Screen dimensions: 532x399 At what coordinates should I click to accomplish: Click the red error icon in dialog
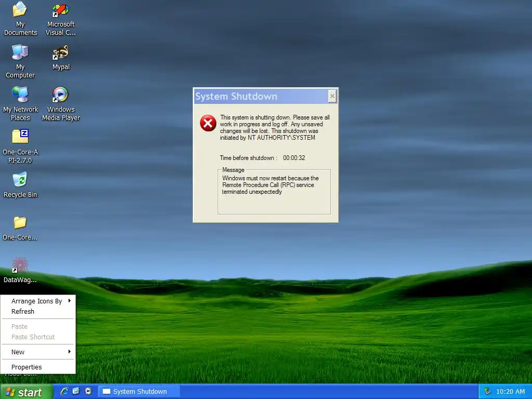point(208,123)
